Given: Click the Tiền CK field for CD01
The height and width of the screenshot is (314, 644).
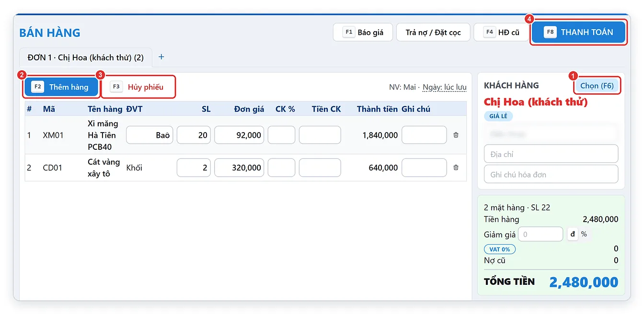Looking at the screenshot, I should pos(320,168).
